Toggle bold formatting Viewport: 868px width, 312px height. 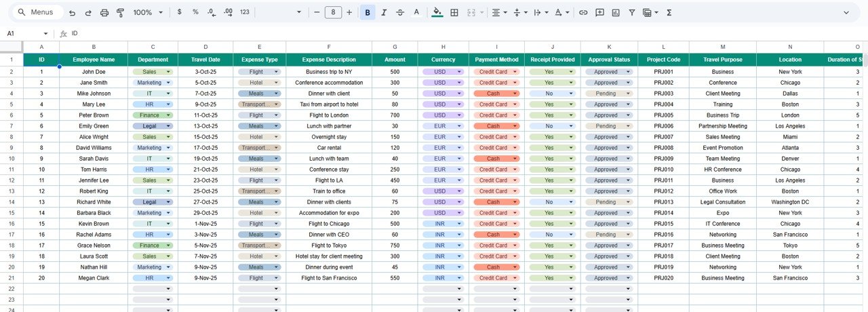tap(368, 12)
